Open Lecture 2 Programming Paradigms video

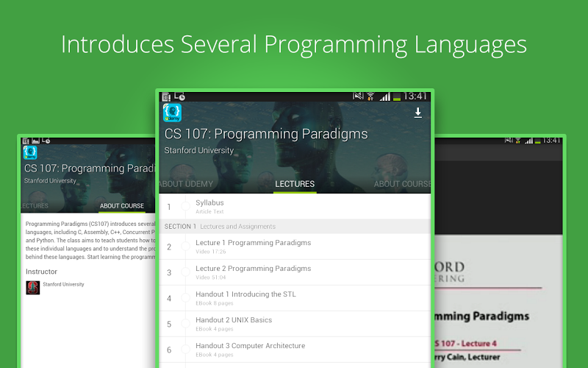click(x=295, y=272)
